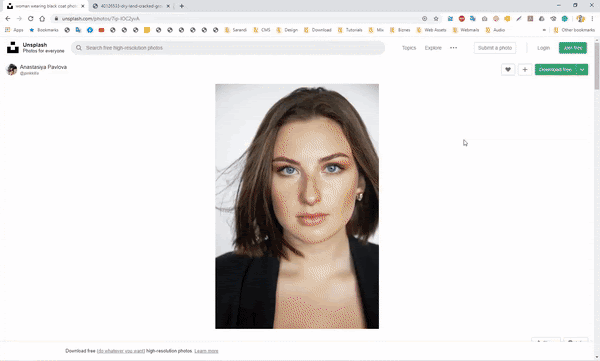Open the CMS bookmarks folder
The image size is (600, 361).
point(262,30)
